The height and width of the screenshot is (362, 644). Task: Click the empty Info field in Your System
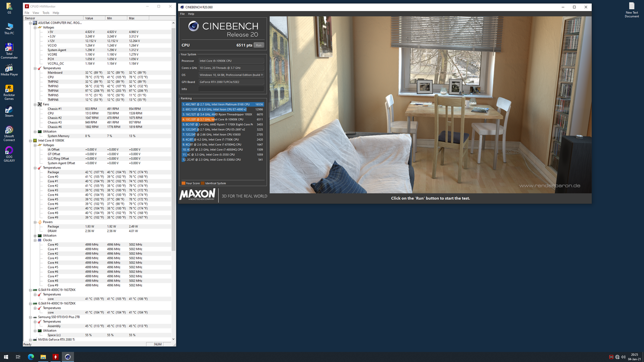click(x=231, y=89)
